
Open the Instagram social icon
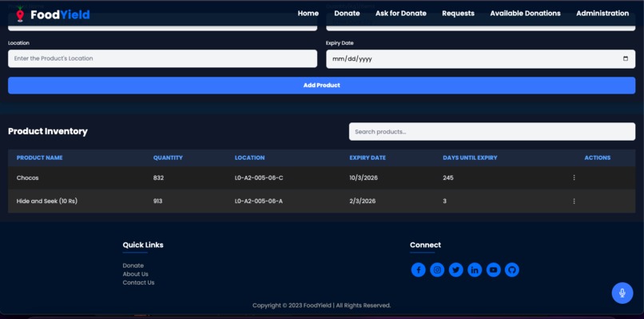pos(437,270)
